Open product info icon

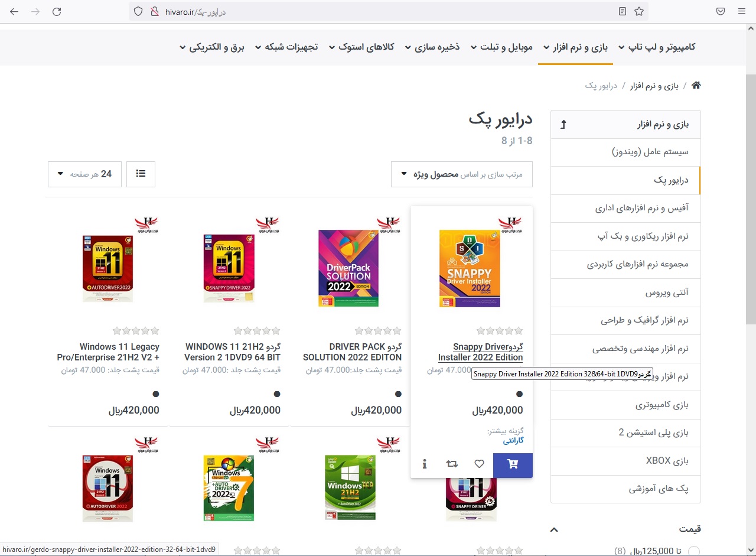tap(425, 464)
